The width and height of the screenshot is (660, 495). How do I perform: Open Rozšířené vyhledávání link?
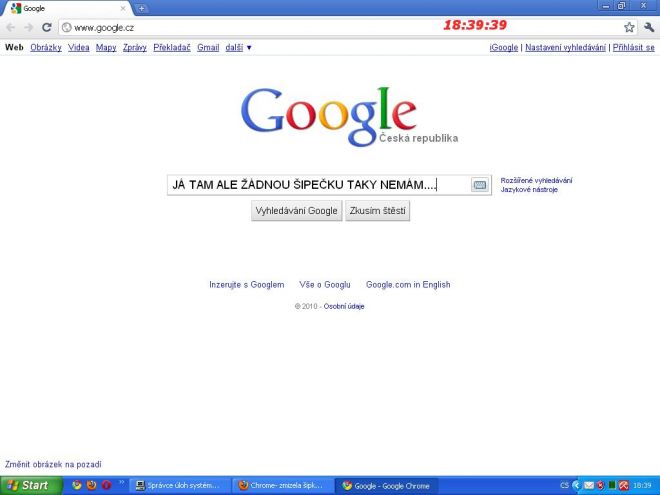[x=536, y=181]
